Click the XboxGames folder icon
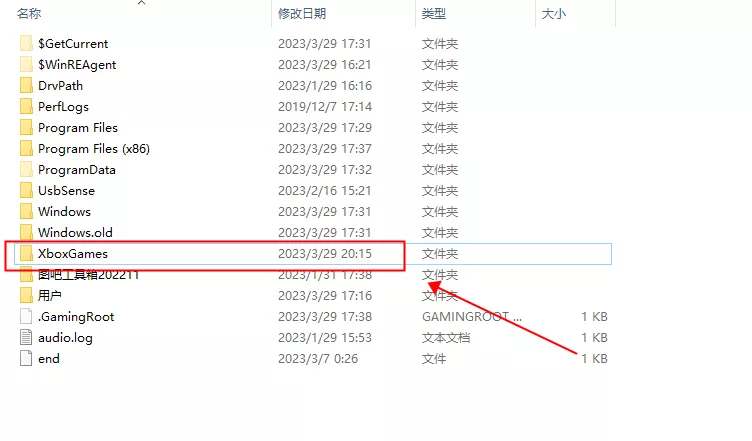This screenshot has height=441, width=752. coord(26,254)
